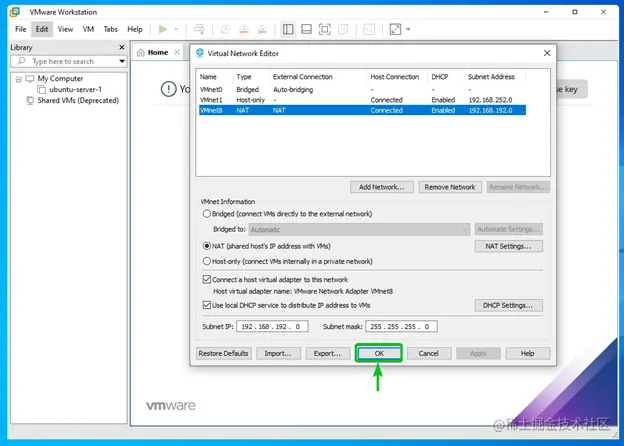Viewport: 624px width, 446px height.
Task: Click the Unity mode toolbar icon
Action: [x=343, y=29]
